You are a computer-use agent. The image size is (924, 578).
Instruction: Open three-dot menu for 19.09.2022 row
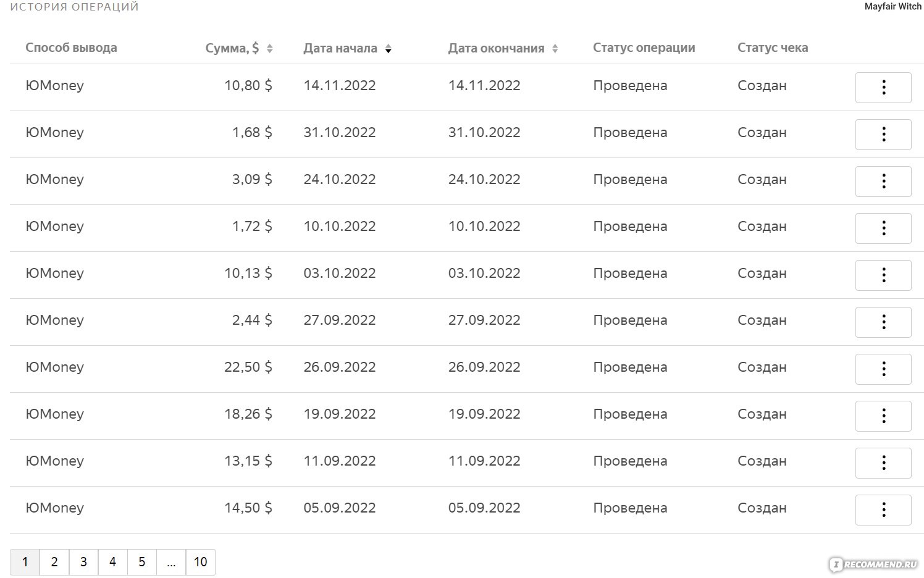tap(883, 416)
